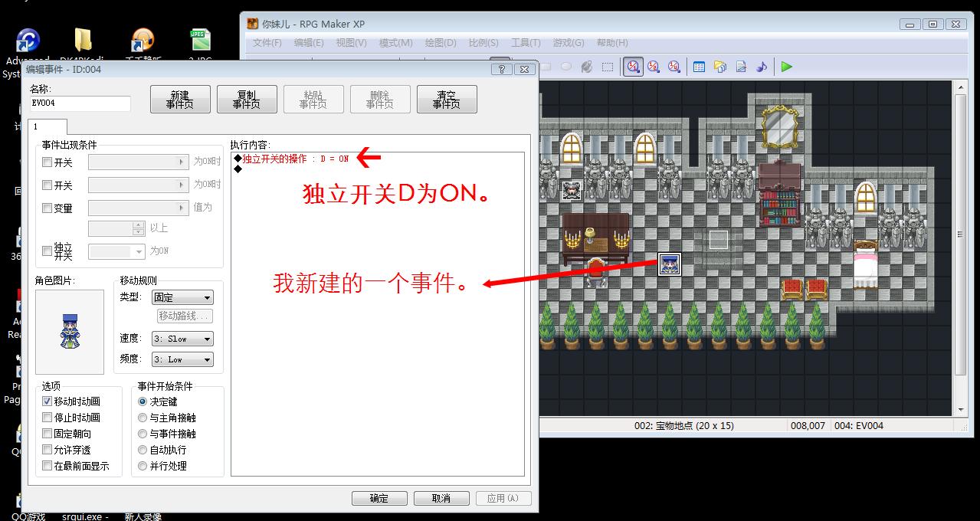Screen dimensions: 980x521
Task: Open the 独立开关 letter dropdown
Action: [116, 251]
